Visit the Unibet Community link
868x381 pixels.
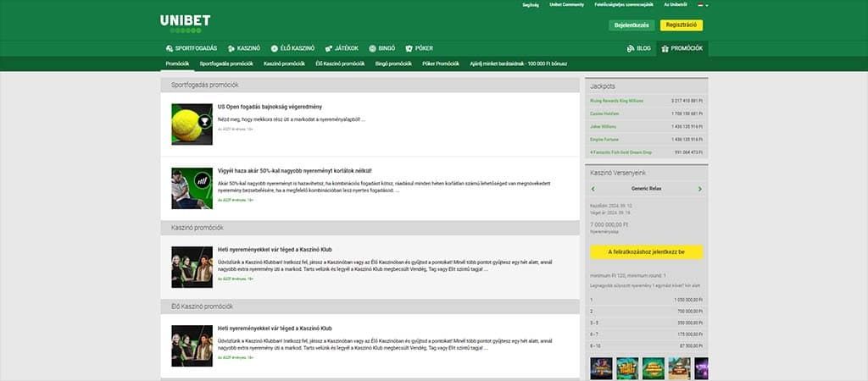[x=566, y=4]
